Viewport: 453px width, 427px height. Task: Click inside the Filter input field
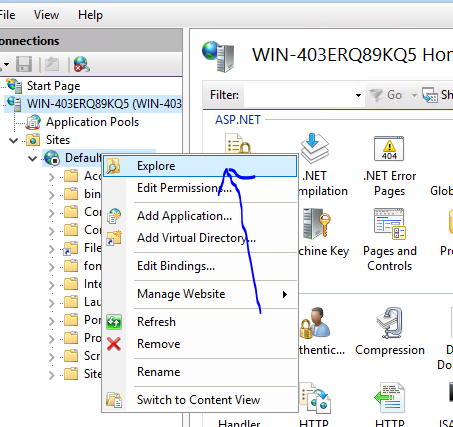[298, 95]
